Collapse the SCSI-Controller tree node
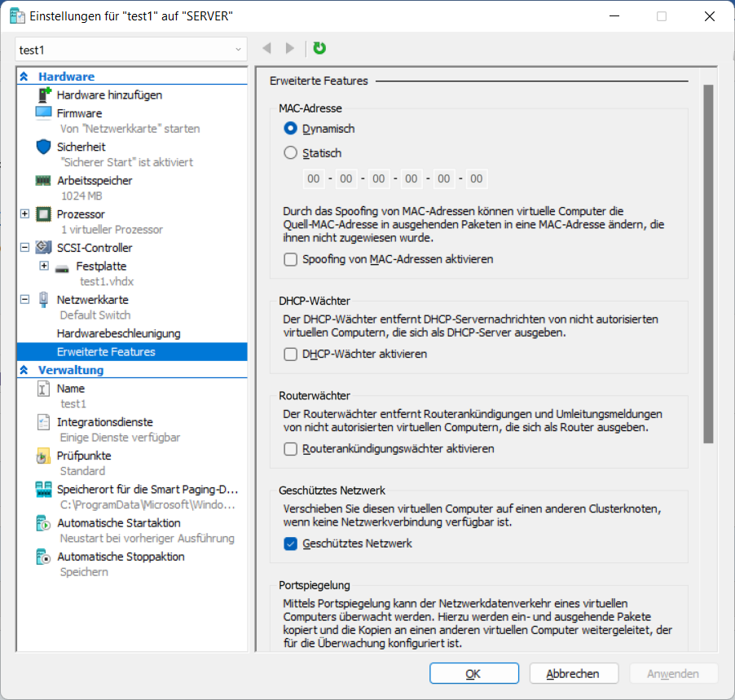Viewport: 735px width, 700px height. (24, 247)
